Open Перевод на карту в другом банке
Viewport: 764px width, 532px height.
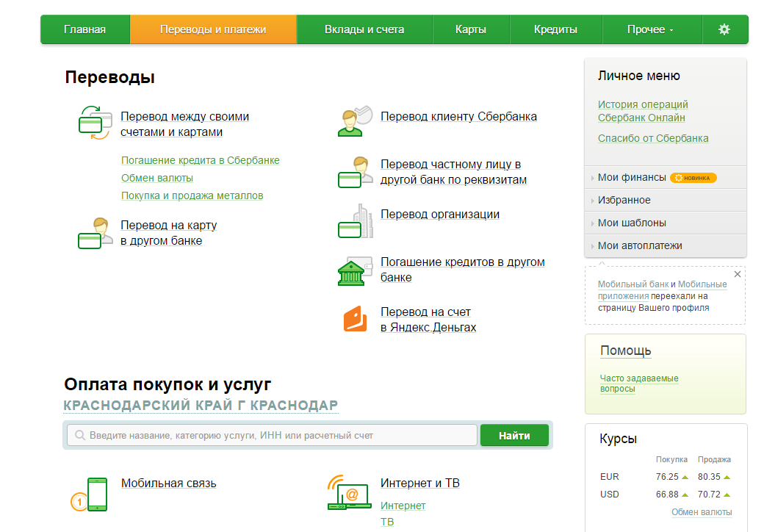[168, 233]
